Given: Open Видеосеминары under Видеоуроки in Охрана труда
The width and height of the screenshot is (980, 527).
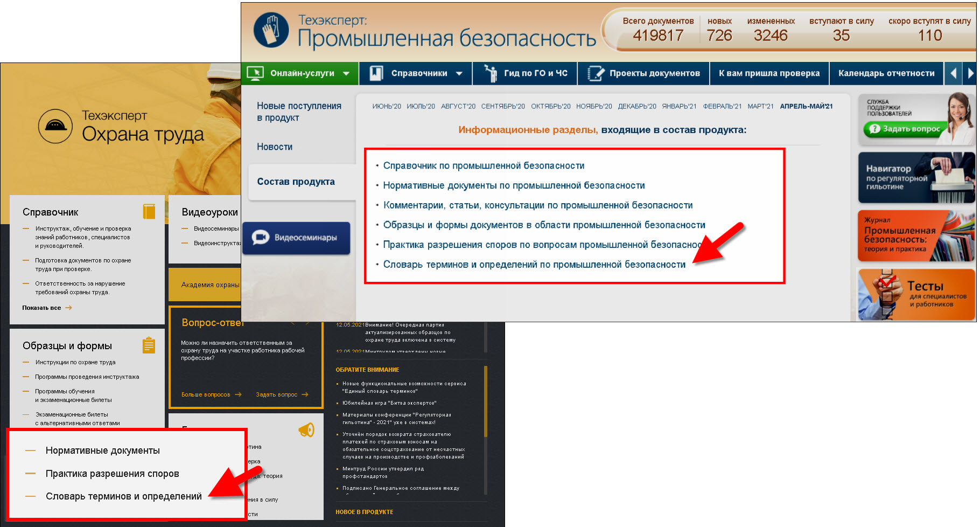Looking at the screenshot, I should (216, 228).
